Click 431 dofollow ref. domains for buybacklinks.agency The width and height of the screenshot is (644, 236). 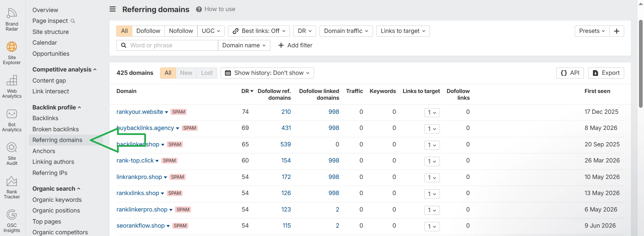click(x=286, y=128)
